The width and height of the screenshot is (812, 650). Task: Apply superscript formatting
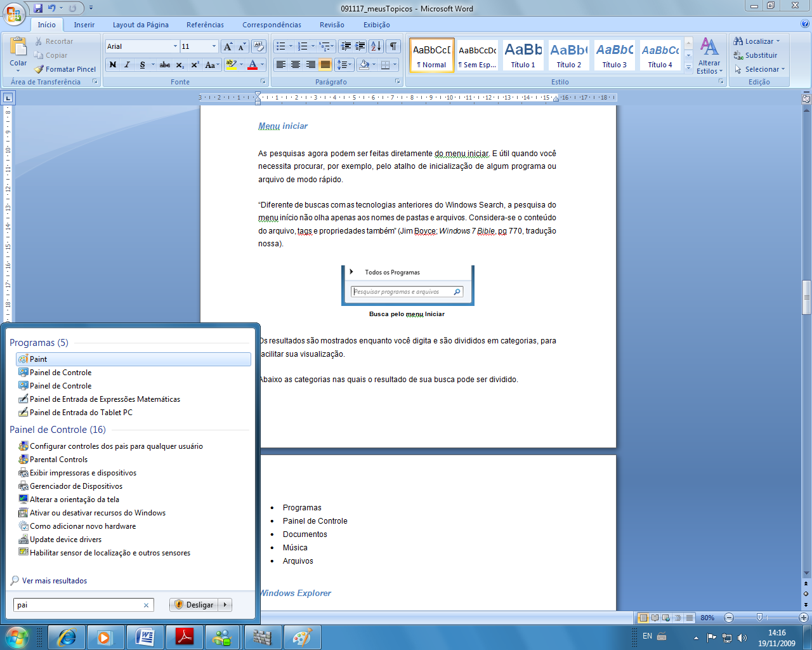(195, 65)
